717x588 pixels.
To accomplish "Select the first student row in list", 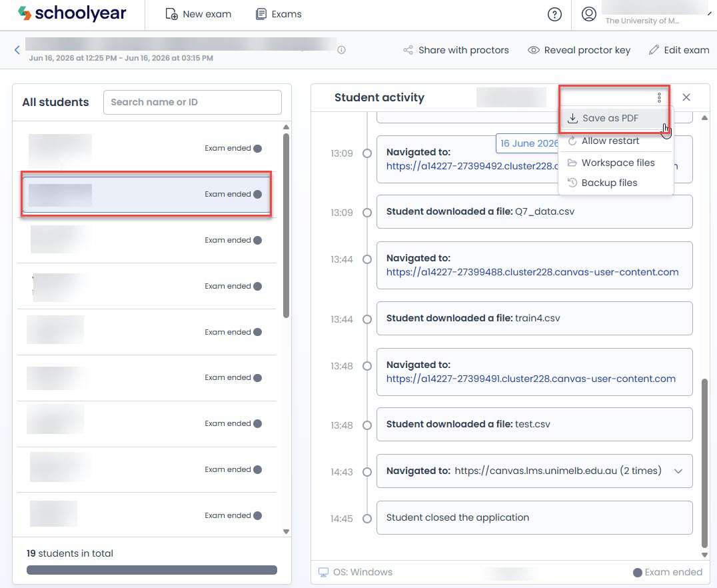I will click(x=147, y=148).
